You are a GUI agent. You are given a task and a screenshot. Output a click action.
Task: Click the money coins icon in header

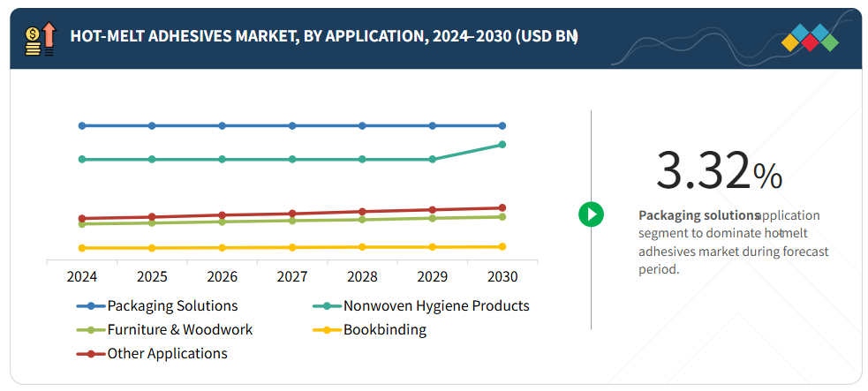point(41,39)
